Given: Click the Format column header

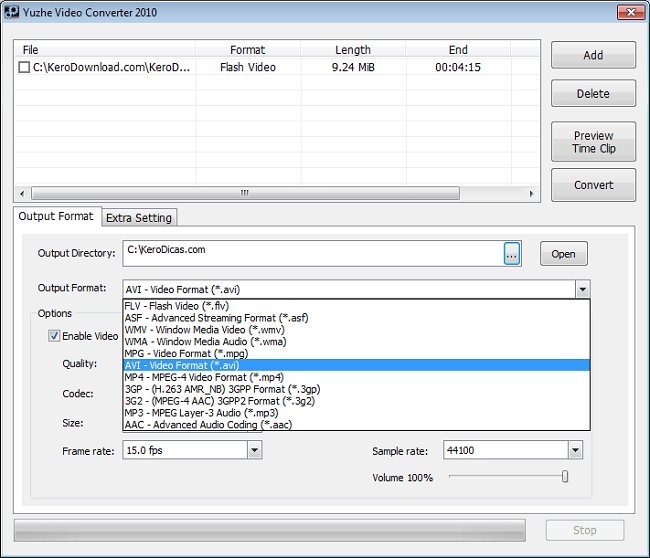Looking at the screenshot, I should point(248,50).
